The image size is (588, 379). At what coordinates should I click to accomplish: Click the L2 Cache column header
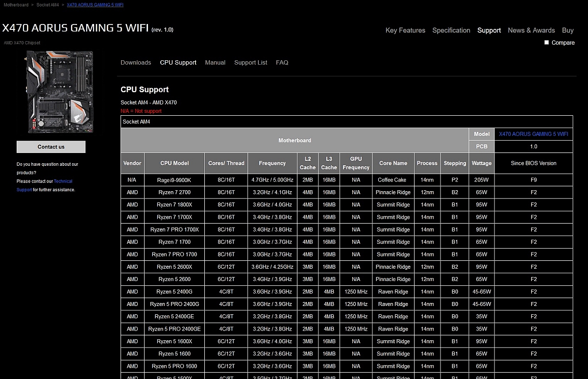click(x=308, y=163)
